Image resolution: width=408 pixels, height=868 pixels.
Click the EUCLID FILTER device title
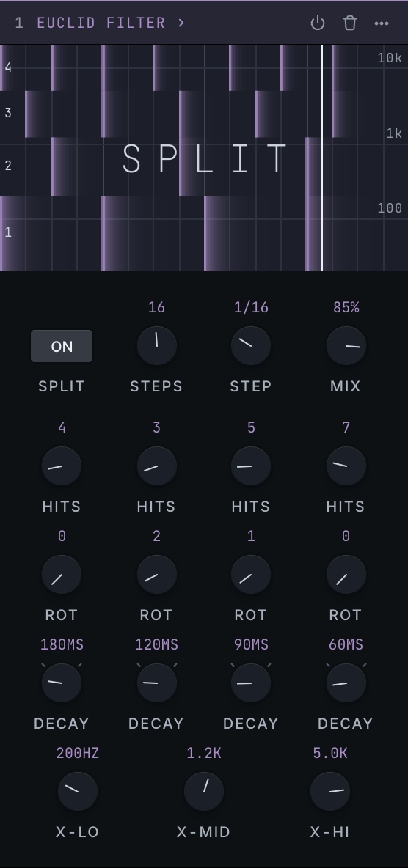pos(101,23)
